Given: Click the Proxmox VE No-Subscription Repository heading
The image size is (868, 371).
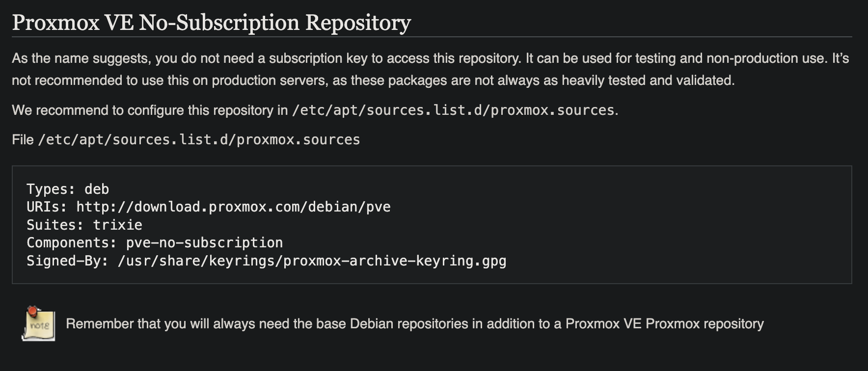Looking at the screenshot, I should (211, 23).
